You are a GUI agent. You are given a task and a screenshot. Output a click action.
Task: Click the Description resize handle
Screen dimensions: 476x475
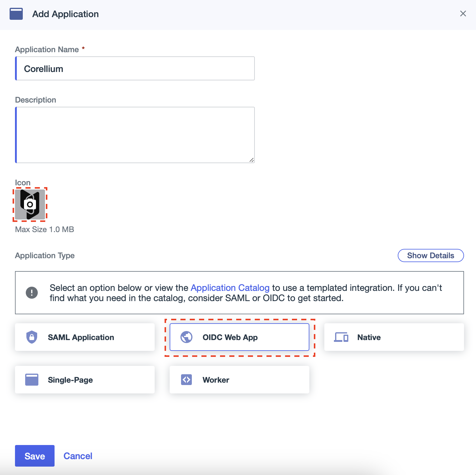251,160
